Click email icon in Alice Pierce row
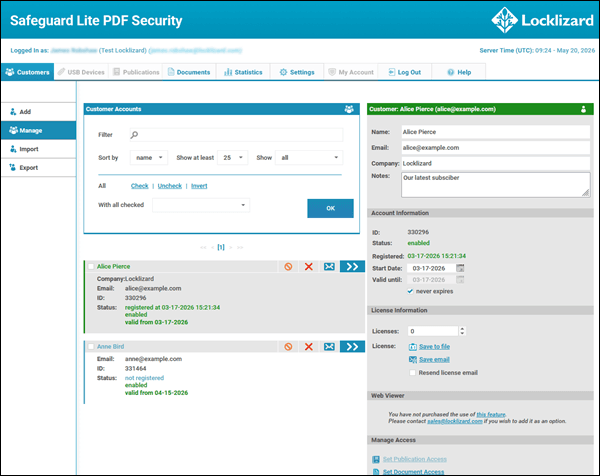 (x=329, y=267)
